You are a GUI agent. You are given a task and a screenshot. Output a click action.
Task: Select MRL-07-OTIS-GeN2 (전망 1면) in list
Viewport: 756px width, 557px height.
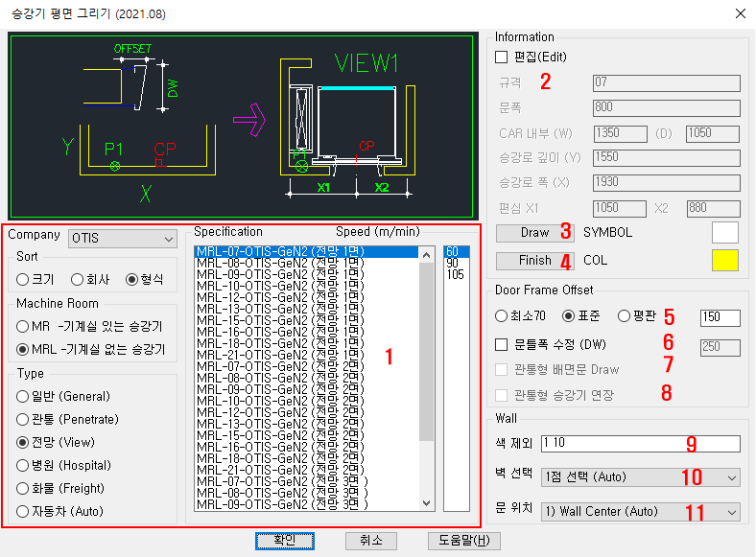tap(307, 251)
